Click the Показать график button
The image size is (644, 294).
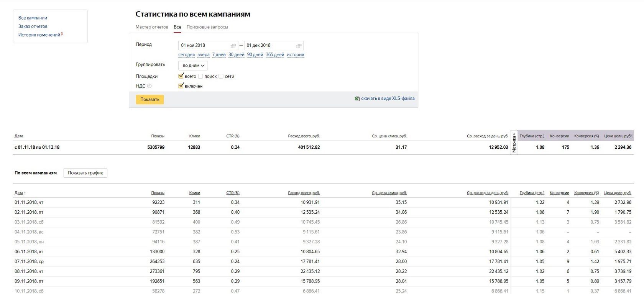click(85, 173)
